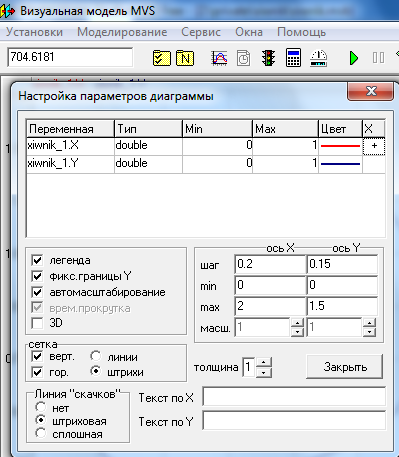The image size is (399, 457).
Task: Select the линии grid radio button
Action: click(x=96, y=356)
